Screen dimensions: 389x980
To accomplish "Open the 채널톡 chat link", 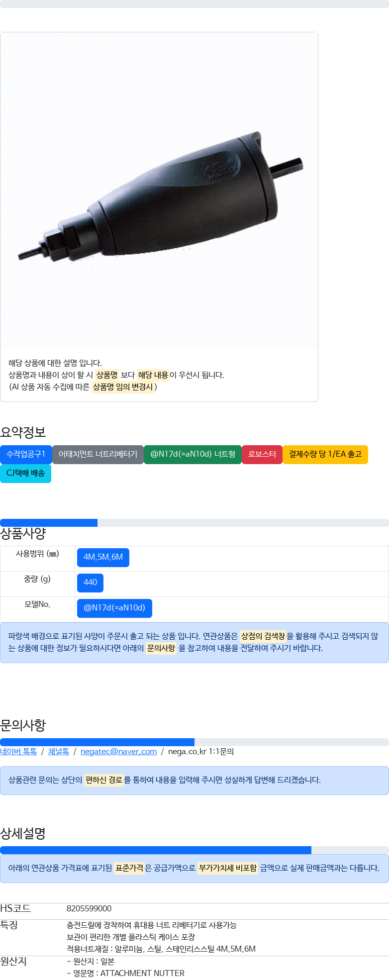I will click(x=59, y=751).
